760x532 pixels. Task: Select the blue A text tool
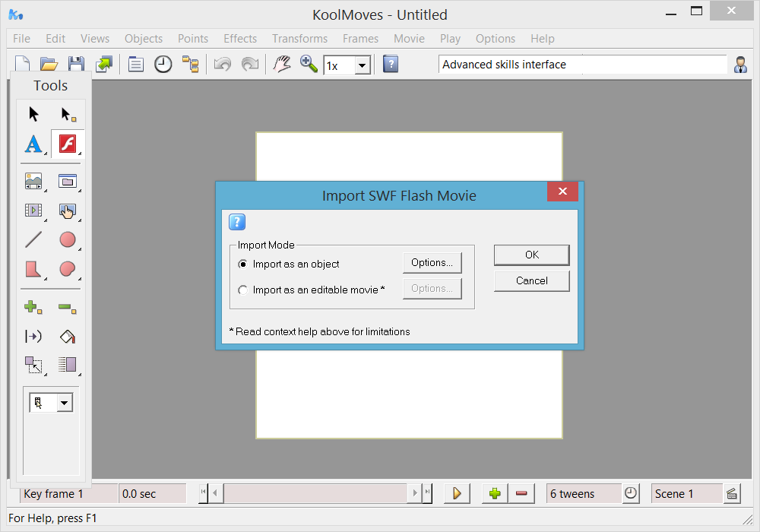(33, 144)
